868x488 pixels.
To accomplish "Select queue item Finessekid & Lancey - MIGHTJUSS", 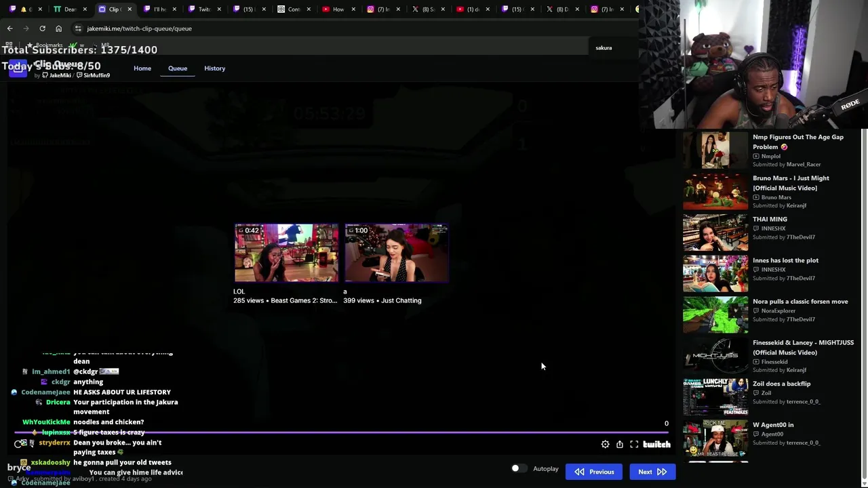I will 768,356.
